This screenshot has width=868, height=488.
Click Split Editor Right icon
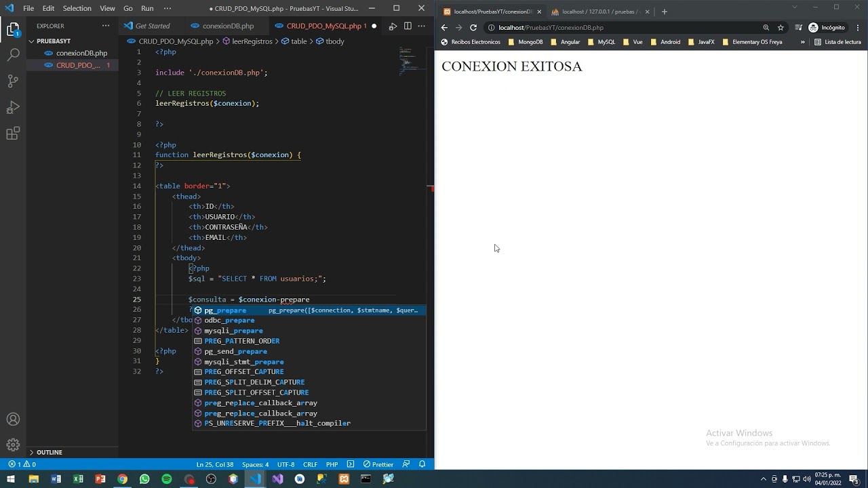(408, 26)
